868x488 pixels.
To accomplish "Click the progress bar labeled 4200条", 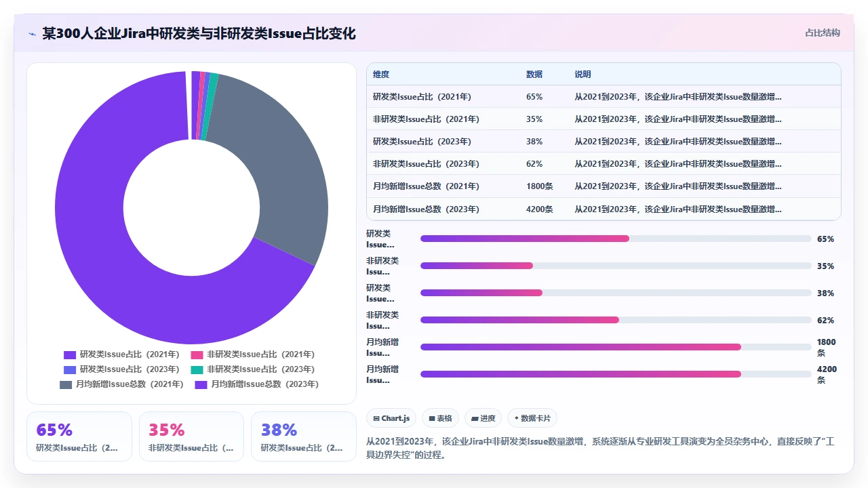I will pyautogui.click(x=616, y=374).
